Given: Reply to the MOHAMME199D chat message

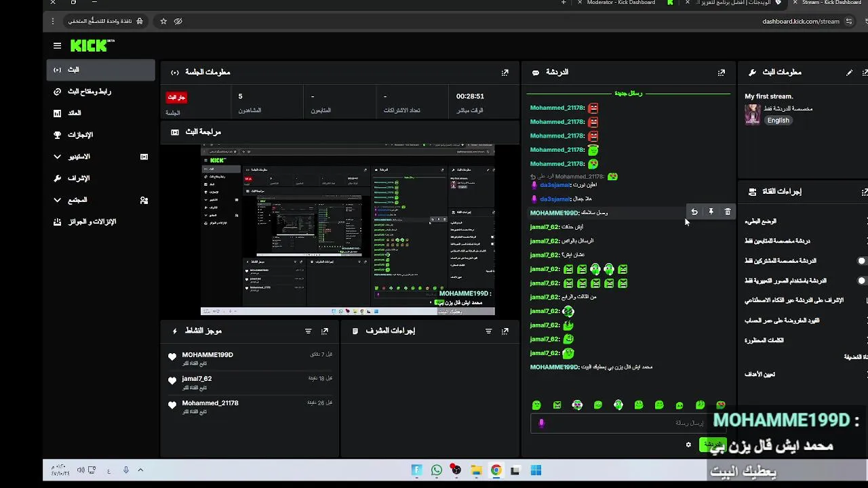Looking at the screenshot, I should coord(694,212).
